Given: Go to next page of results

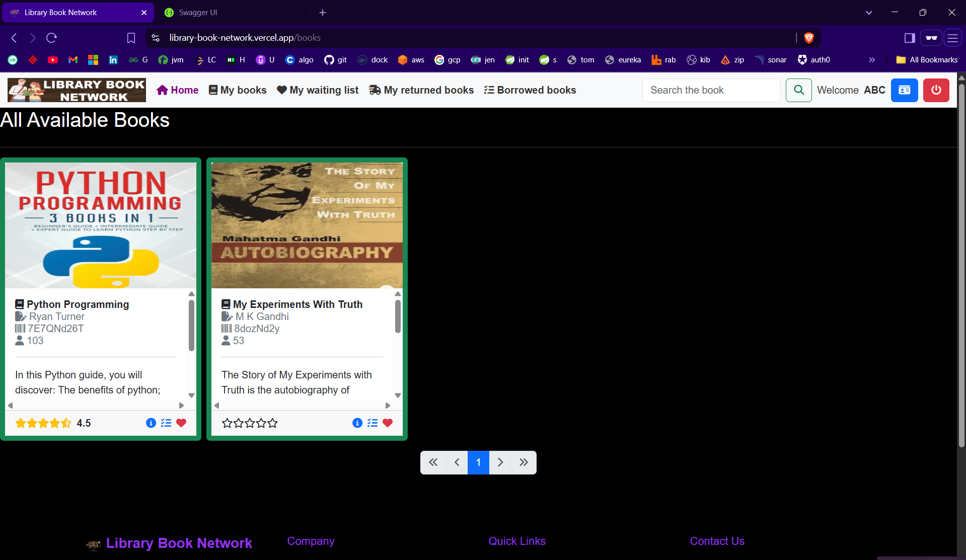Looking at the screenshot, I should (500, 462).
